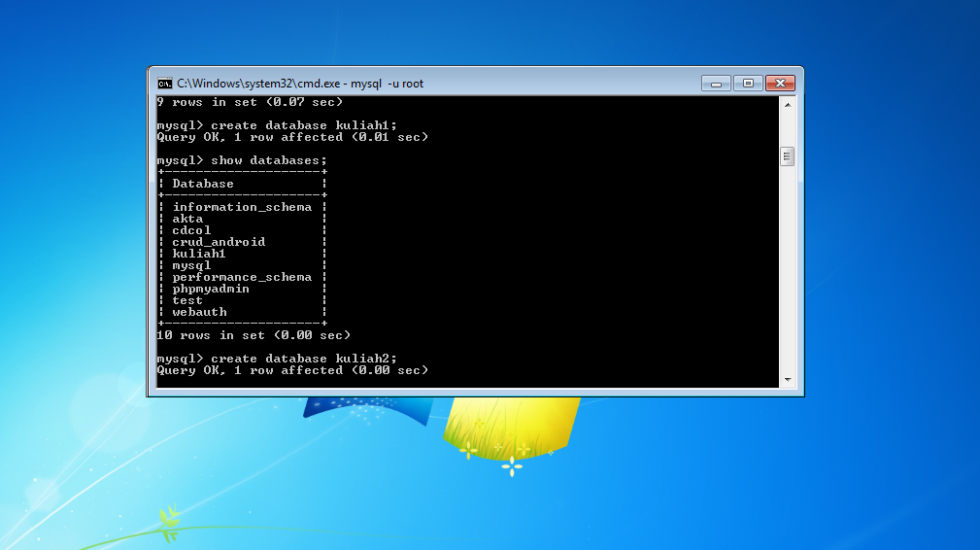Click the 'information_schema' row
Image resolution: width=980 pixels, height=550 pixels.
[x=242, y=207]
